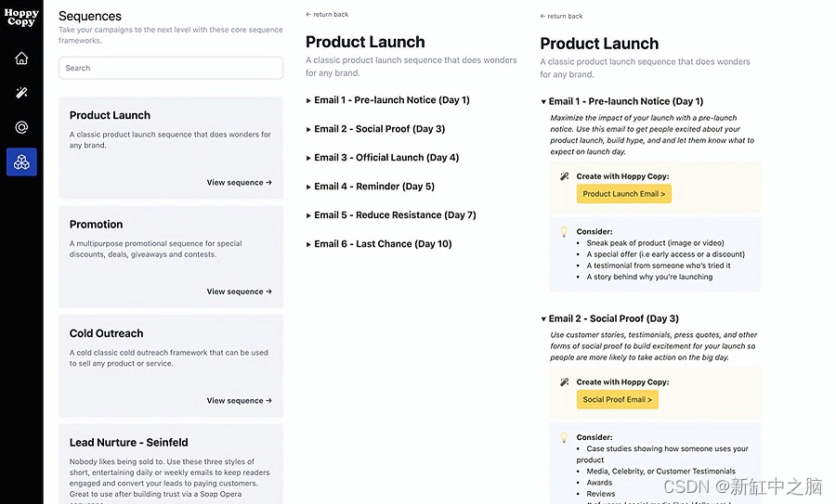The width and height of the screenshot is (836, 504).
Task: Expand Email 5 - Reduce Resistance (Day 7)
Action: [x=394, y=215]
